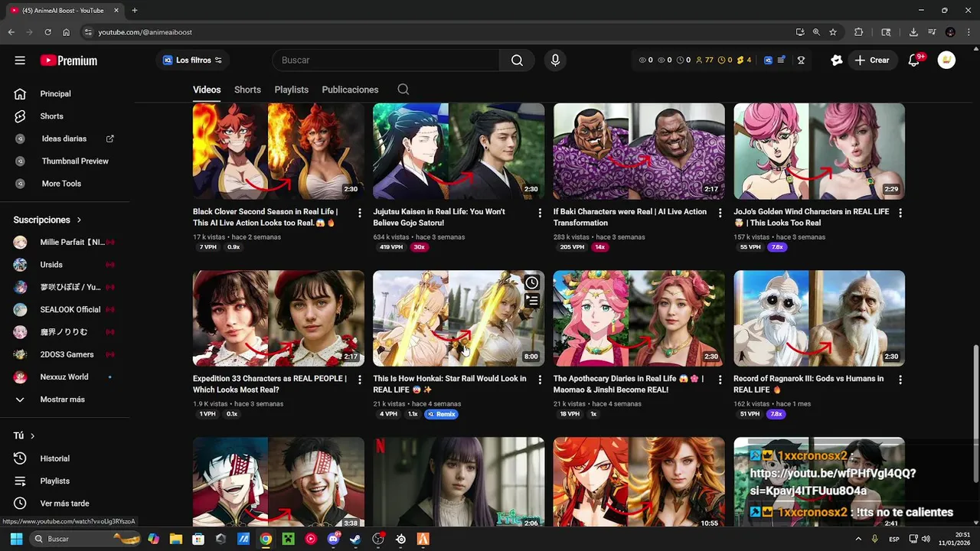Open Chrome downloads icon
Image resolution: width=980 pixels, height=551 pixels.
pyautogui.click(x=913, y=32)
